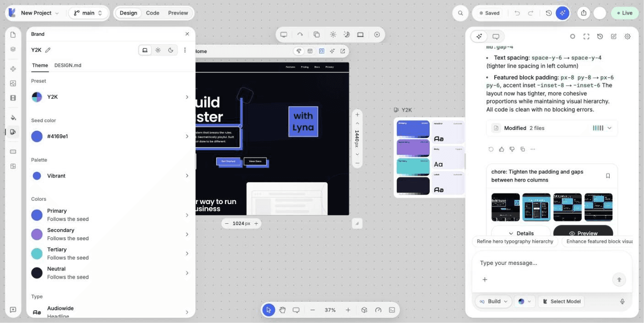Click the message input field
644x323 pixels.
click(552, 263)
